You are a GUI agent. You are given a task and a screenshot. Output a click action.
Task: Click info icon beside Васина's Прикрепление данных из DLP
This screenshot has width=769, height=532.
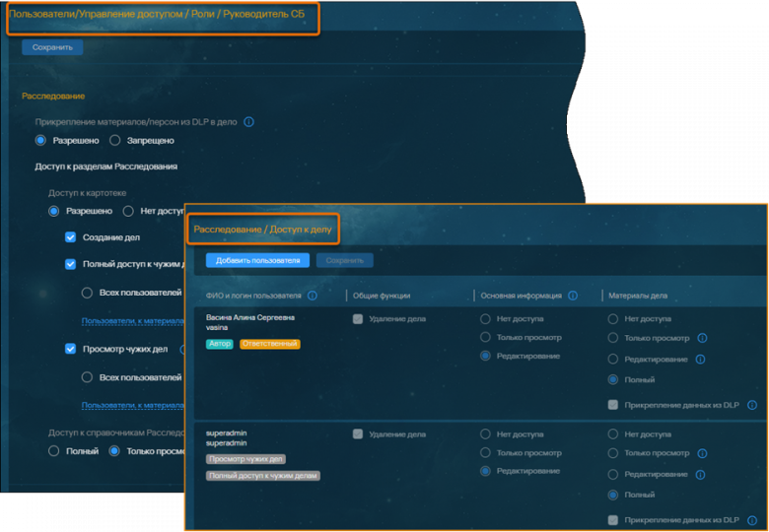[x=751, y=405]
